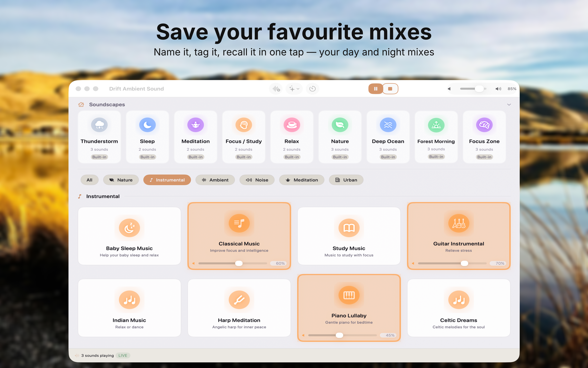This screenshot has height=368, width=588.
Task: Switch to the All category filter
Action: pyautogui.click(x=89, y=180)
